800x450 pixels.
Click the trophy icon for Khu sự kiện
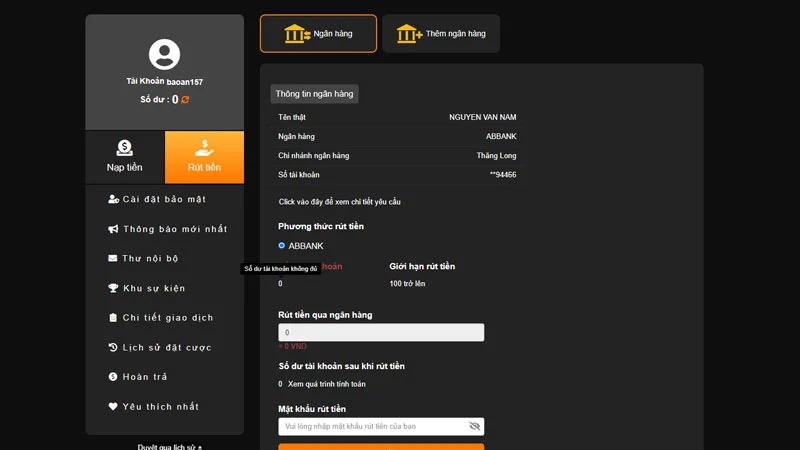click(113, 288)
